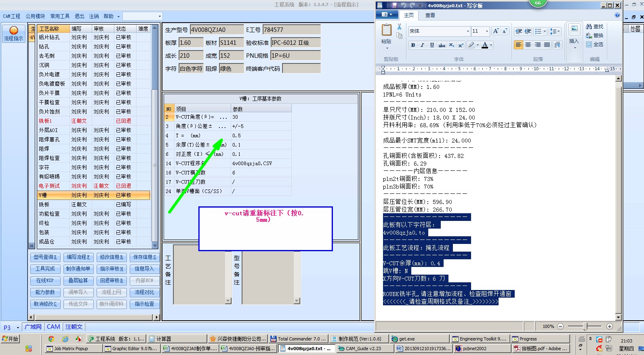Align text right in WordPad

click(x=538, y=45)
